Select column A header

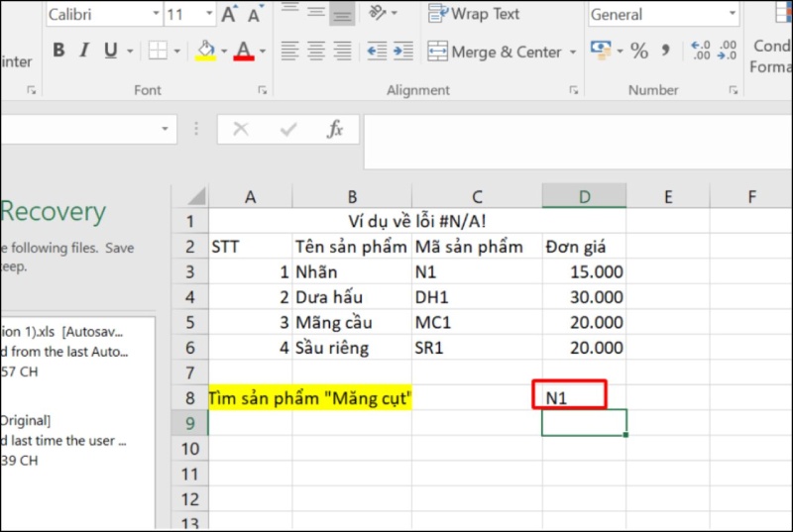click(x=251, y=196)
